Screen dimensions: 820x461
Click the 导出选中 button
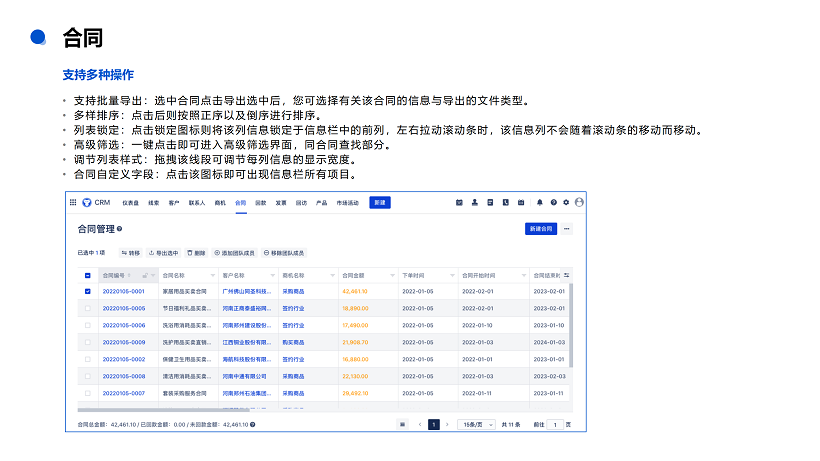pos(164,253)
